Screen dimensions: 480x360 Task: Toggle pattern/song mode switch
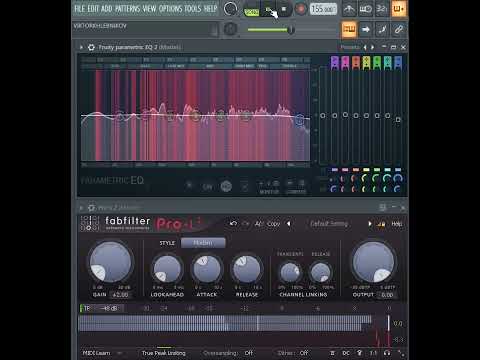tap(251, 9)
